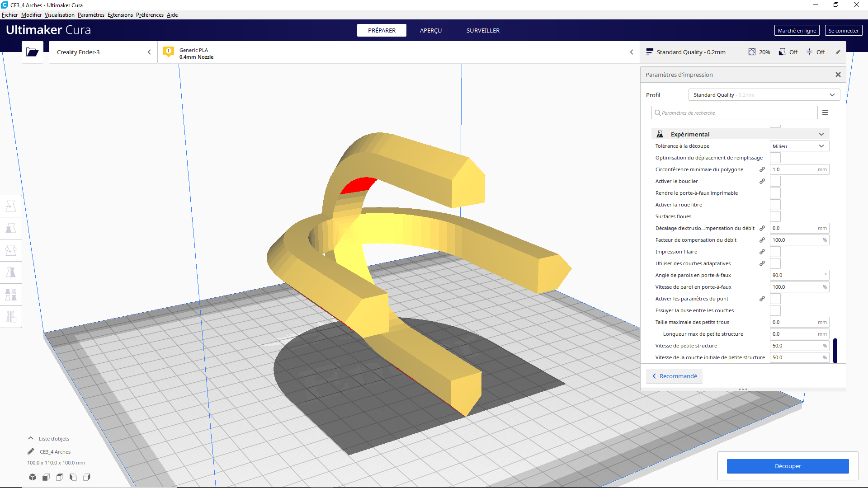Enable Surfaces floues checkbox
The height and width of the screenshot is (488, 868).
pyautogui.click(x=775, y=216)
